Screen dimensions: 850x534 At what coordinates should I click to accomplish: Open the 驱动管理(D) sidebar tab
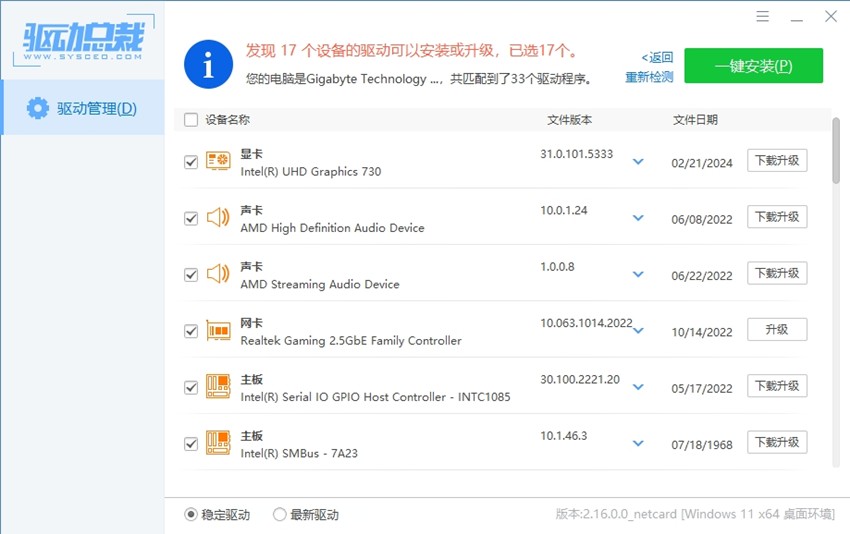(82, 107)
